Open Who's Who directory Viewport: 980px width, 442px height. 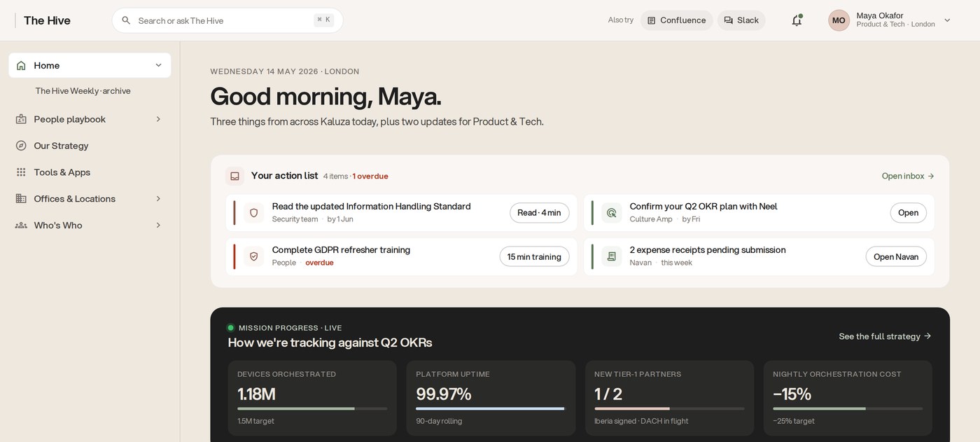click(90, 226)
